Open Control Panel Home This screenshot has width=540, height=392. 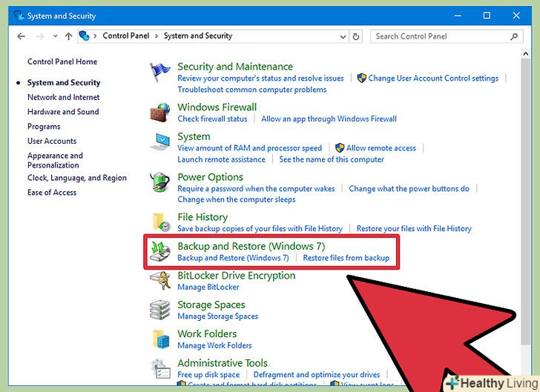(x=62, y=62)
